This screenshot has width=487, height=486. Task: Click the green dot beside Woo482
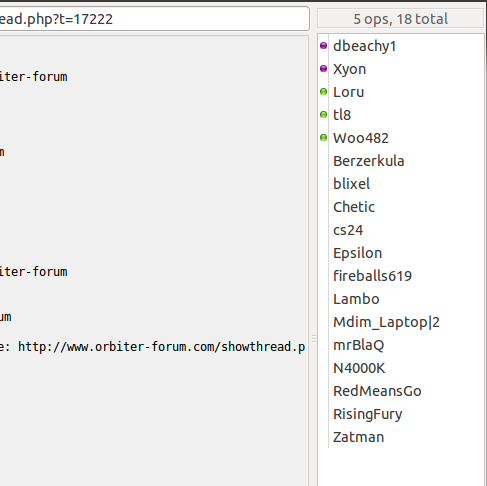(x=323, y=138)
